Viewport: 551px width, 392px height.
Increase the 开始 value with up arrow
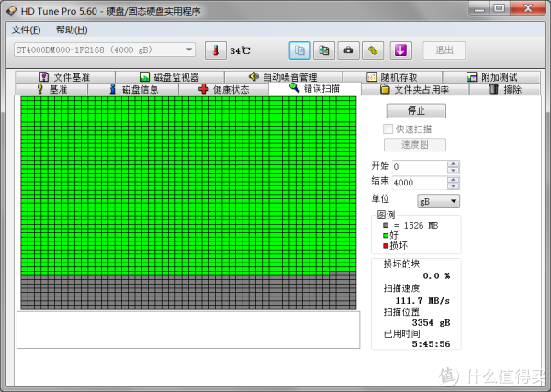tap(454, 163)
